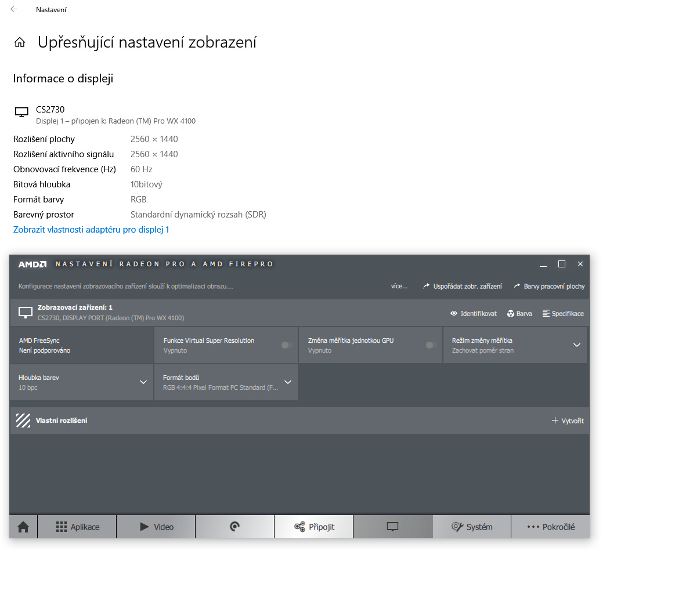Go back with the Settings back arrow

point(14,9)
